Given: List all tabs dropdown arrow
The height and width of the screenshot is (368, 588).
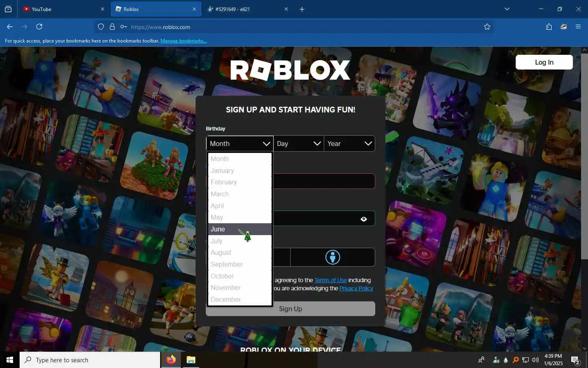Looking at the screenshot, I should coord(507,9).
